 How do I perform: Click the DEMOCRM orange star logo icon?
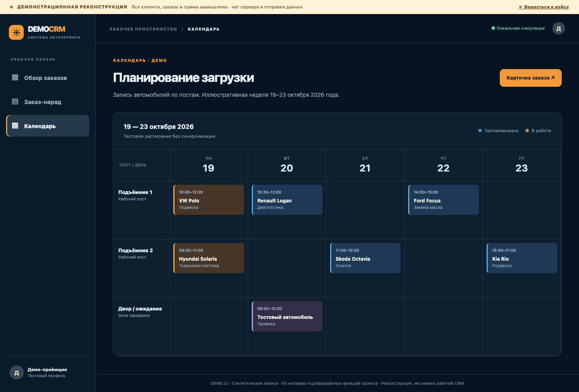coord(16,33)
